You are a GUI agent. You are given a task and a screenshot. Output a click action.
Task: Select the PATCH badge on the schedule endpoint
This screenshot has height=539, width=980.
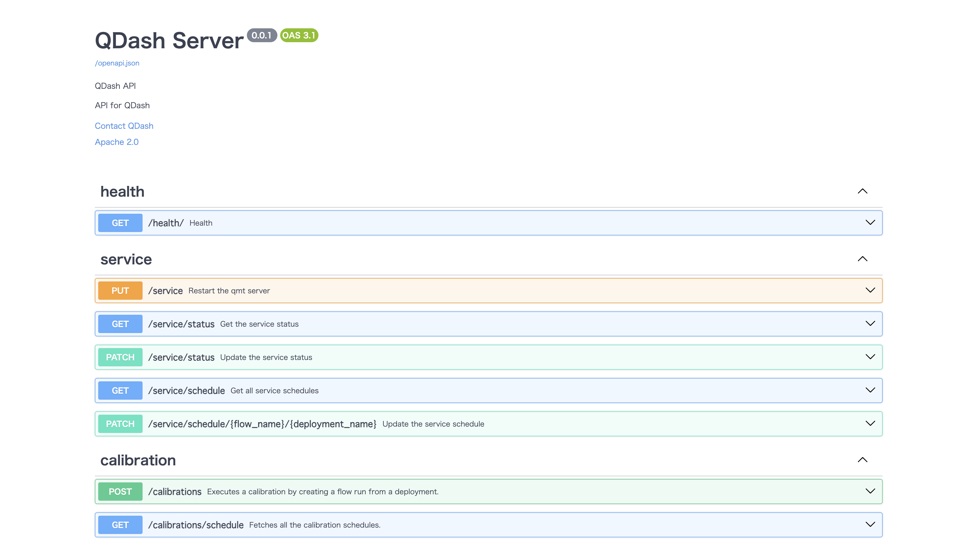(x=120, y=424)
